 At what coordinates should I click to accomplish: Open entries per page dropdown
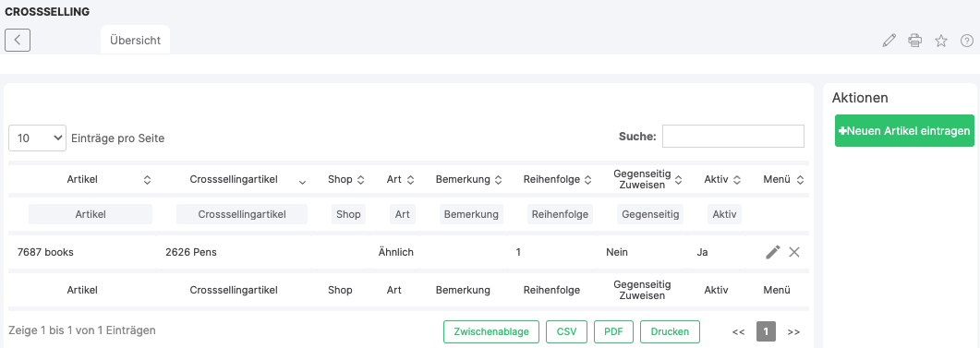pos(38,138)
